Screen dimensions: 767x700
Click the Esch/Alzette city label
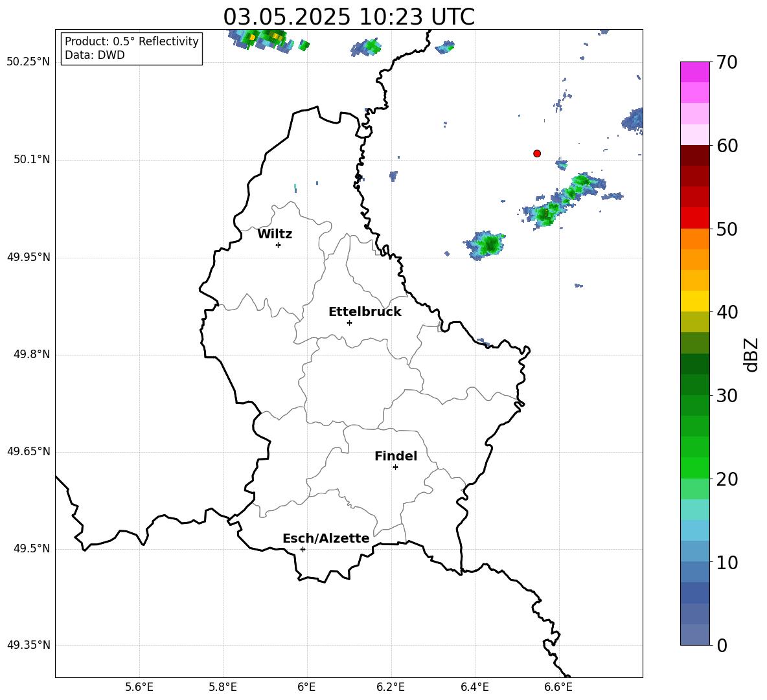pyautogui.click(x=326, y=539)
